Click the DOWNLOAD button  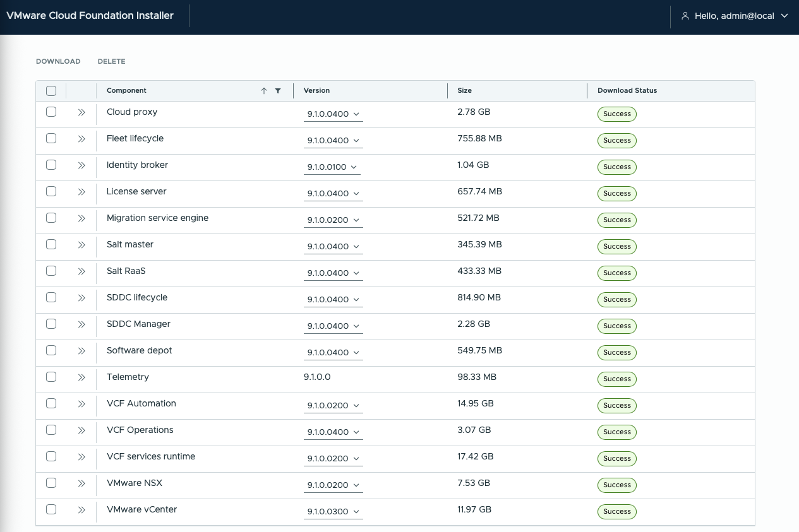coord(58,61)
